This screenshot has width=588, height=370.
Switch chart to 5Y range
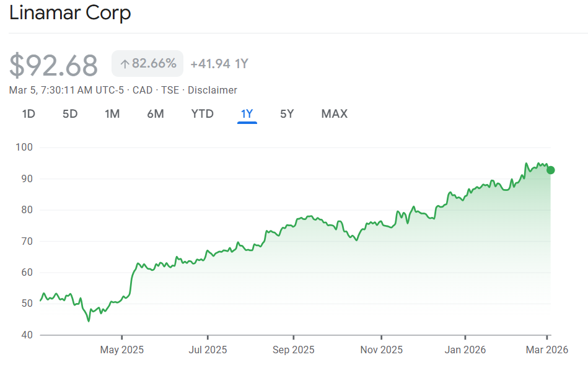(287, 114)
